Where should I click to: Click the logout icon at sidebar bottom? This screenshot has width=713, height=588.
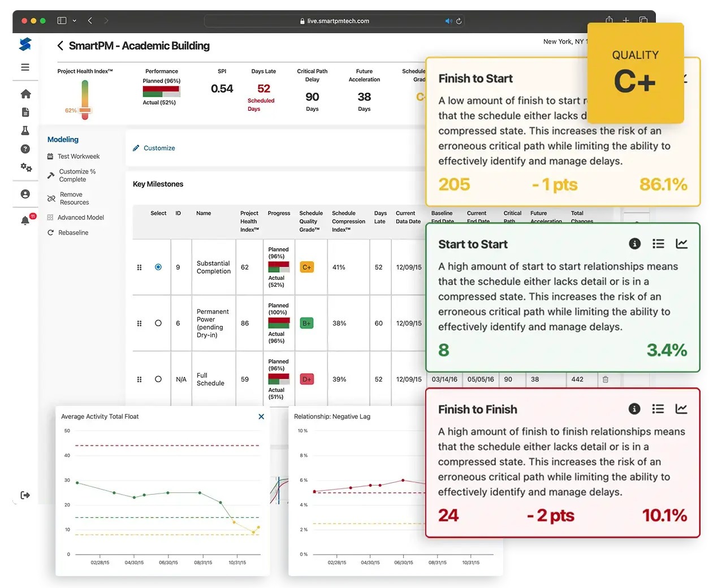click(x=25, y=495)
